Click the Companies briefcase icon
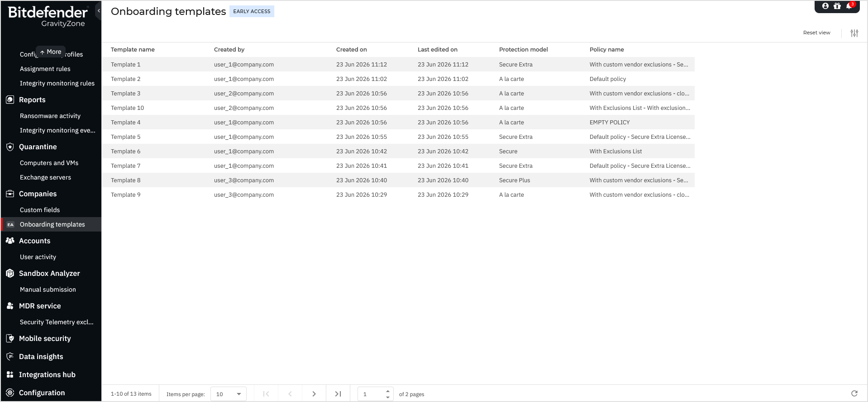 [x=10, y=194]
